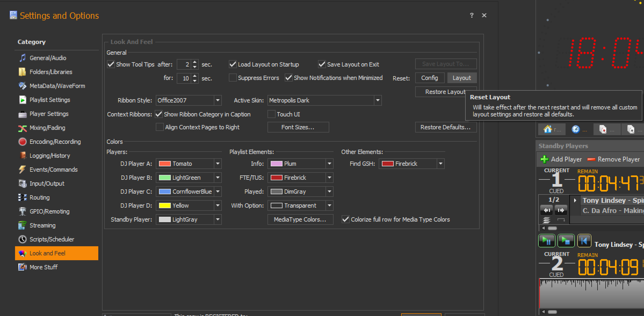Click the previous-track arrow in player 1
644x316 pixels.
[547, 210]
